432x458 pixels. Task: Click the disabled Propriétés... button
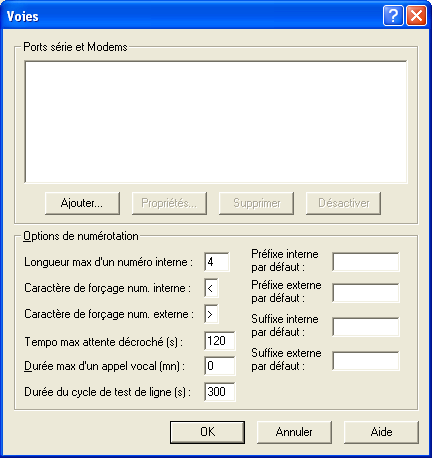[169, 203]
